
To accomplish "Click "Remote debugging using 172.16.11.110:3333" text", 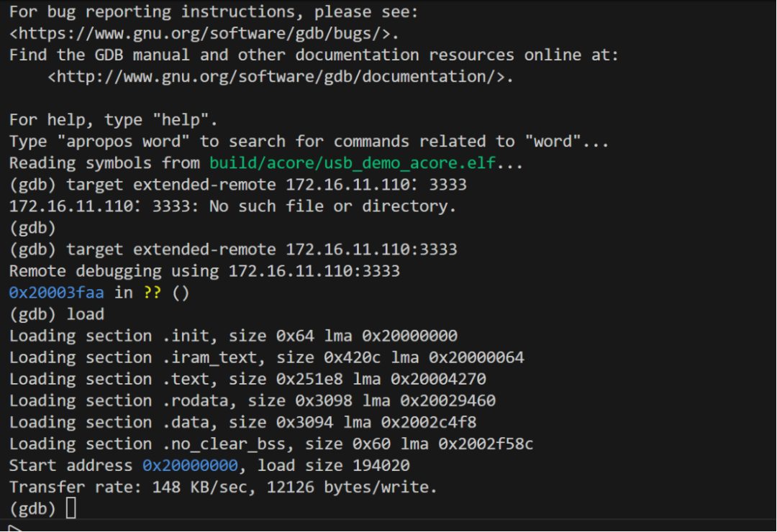I will click(x=204, y=271).
